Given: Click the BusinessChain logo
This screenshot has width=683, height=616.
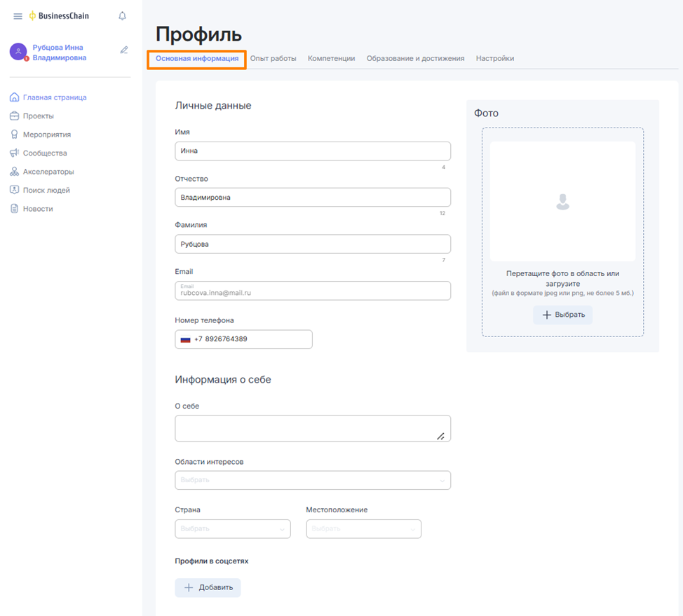Looking at the screenshot, I should point(59,16).
